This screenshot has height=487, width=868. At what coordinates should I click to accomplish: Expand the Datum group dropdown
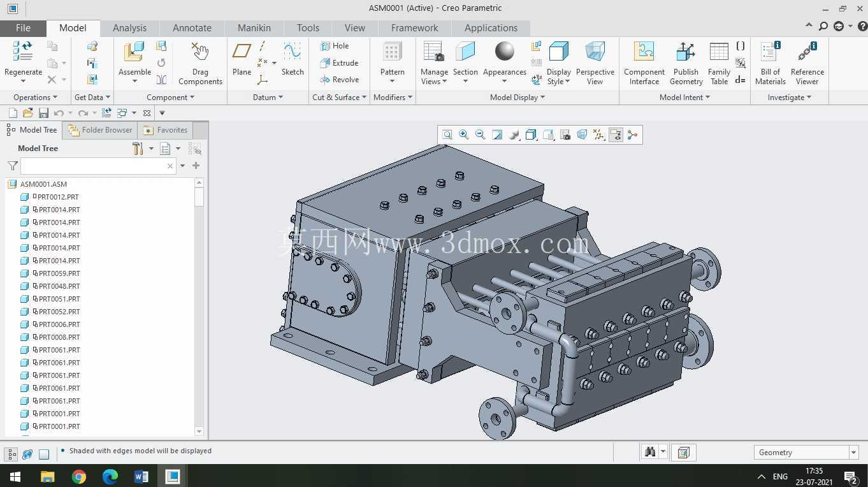coord(268,98)
